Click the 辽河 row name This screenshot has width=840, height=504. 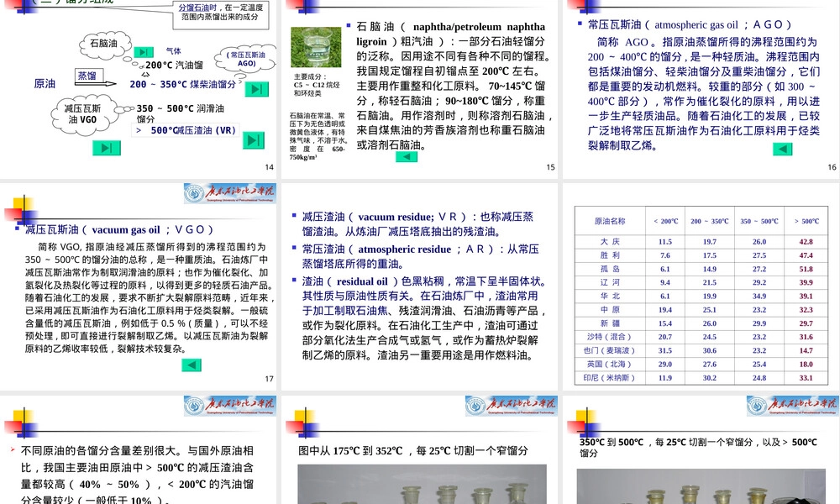coord(610,282)
